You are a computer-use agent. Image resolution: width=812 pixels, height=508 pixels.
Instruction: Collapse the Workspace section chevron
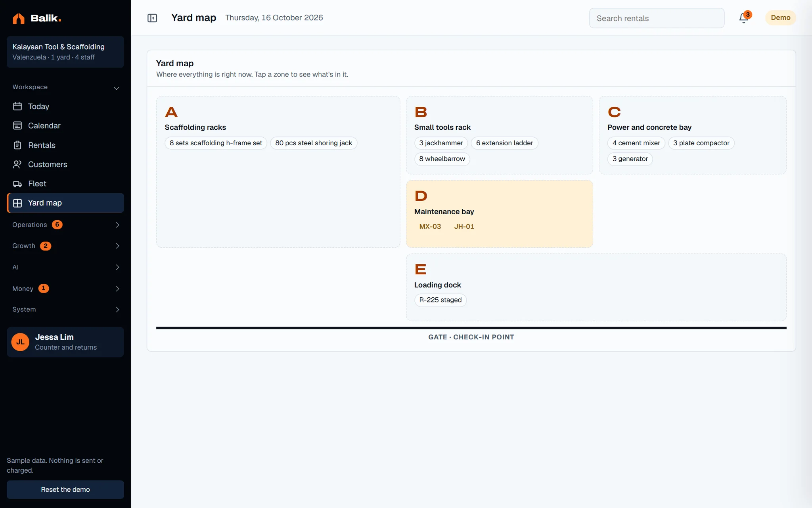117,88
